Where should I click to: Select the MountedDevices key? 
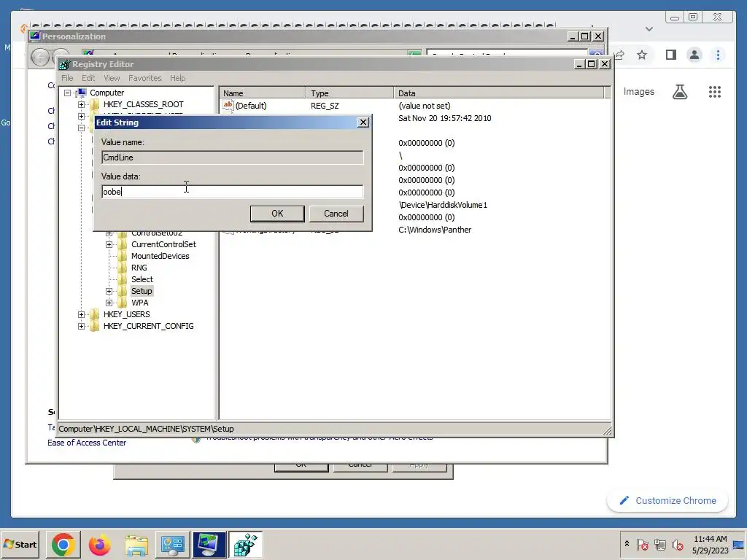(160, 256)
